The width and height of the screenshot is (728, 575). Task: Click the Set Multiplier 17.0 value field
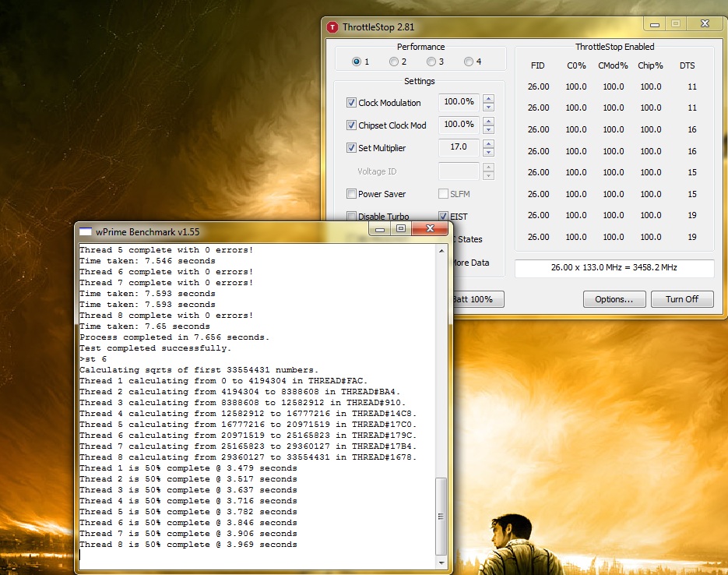(x=459, y=147)
